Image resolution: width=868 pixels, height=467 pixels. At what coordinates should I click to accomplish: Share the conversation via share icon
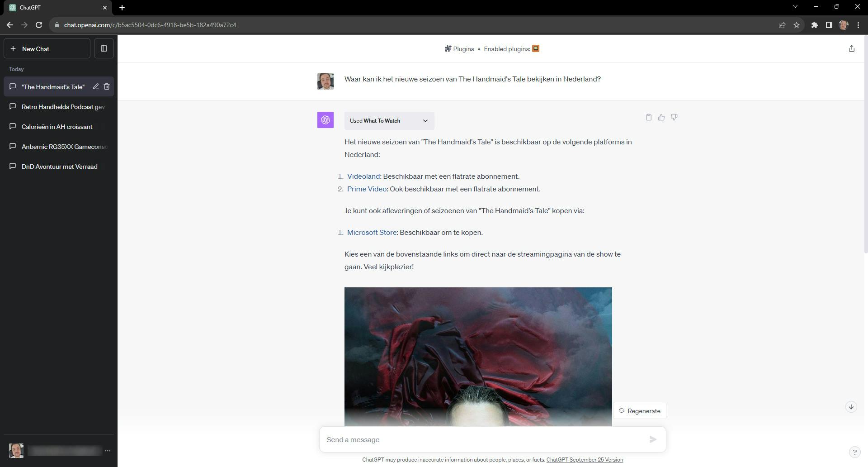click(x=852, y=48)
